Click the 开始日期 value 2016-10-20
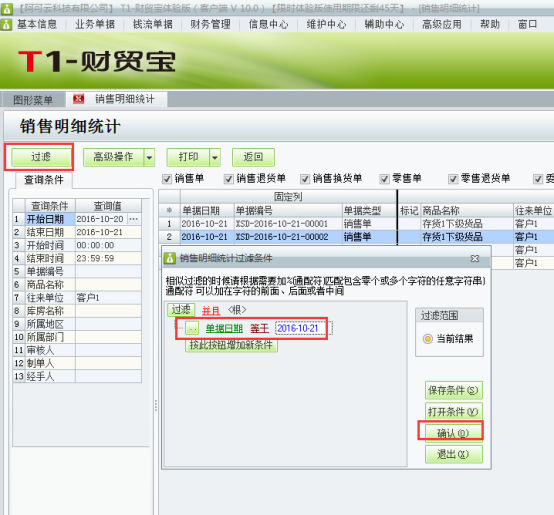 tap(101, 219)
